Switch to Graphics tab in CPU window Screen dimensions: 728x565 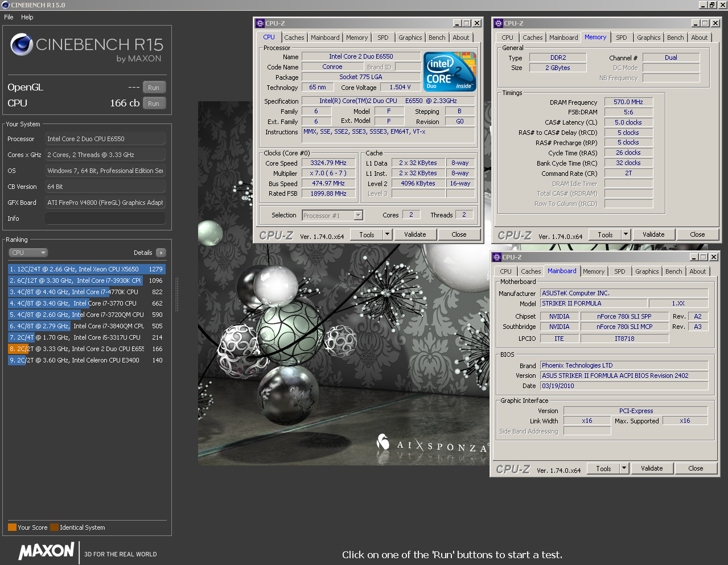tap(410, 38)
